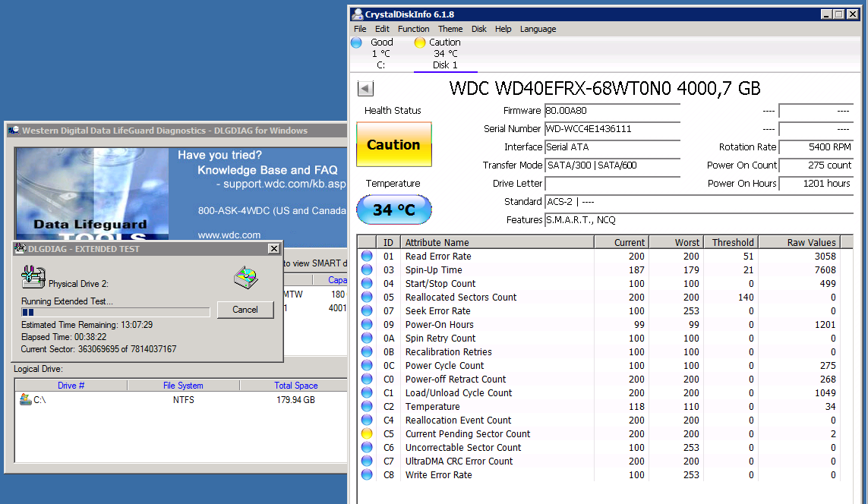Open the File menu in CrystalDiskInfo
Viewport: 868px width, 504px height.
360,29
